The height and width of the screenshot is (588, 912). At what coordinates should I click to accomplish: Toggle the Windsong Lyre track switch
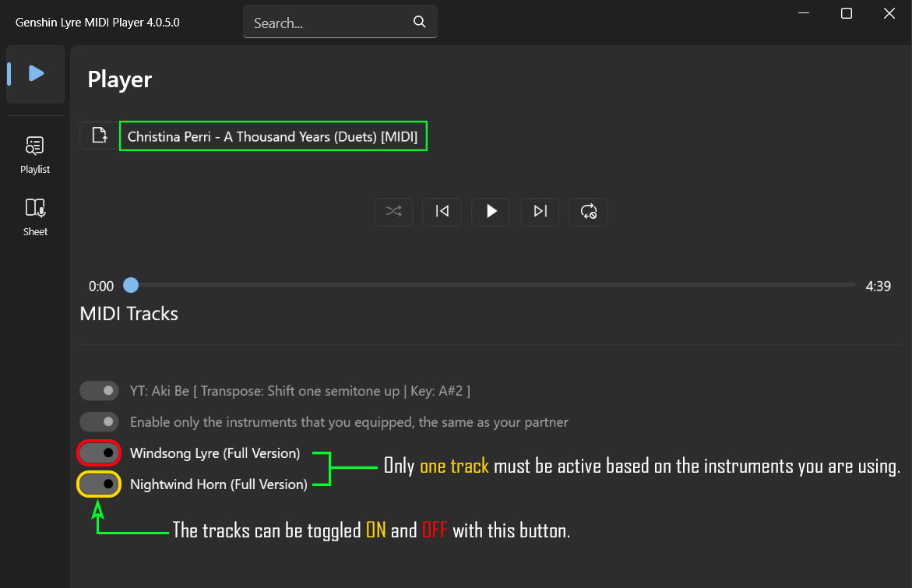point(99,453)
